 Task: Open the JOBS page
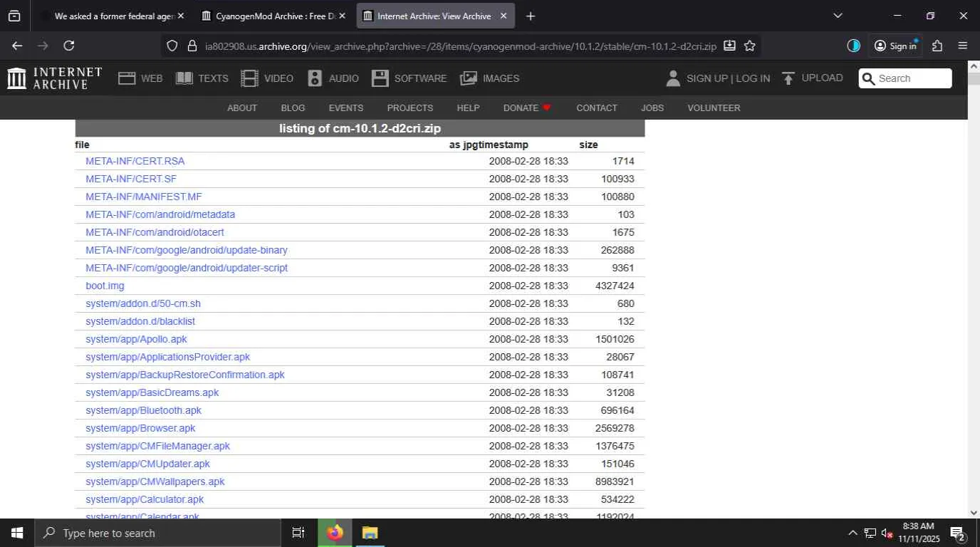(652, 108)
